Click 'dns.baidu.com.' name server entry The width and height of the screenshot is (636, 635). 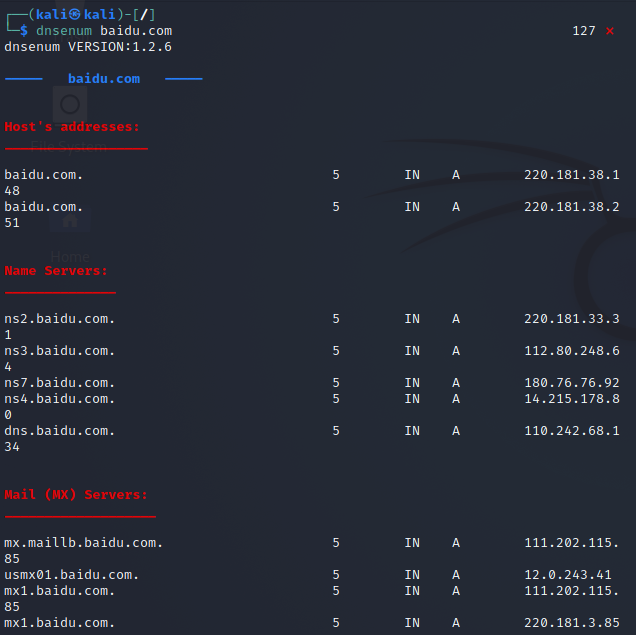[x=60, y=431]
